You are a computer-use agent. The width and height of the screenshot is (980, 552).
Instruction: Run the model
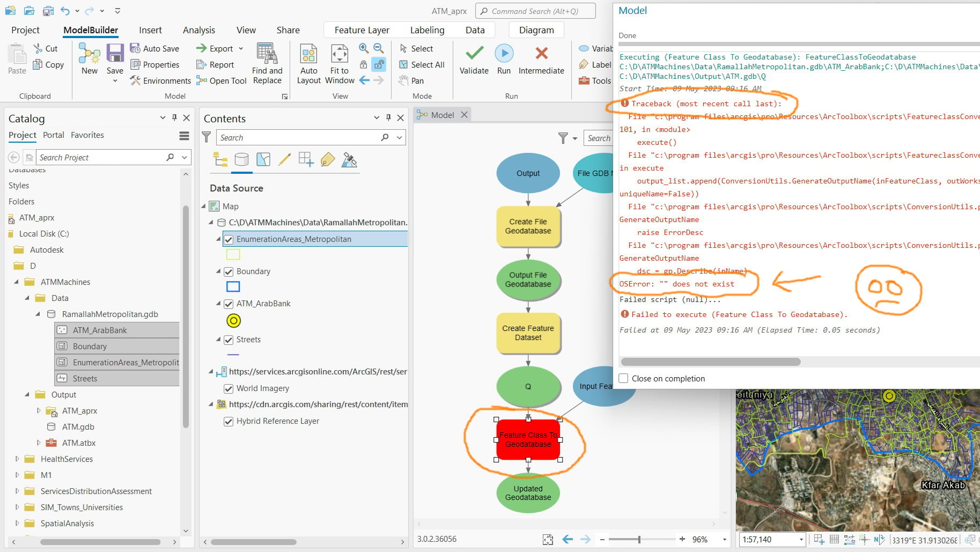pos(504,59)
